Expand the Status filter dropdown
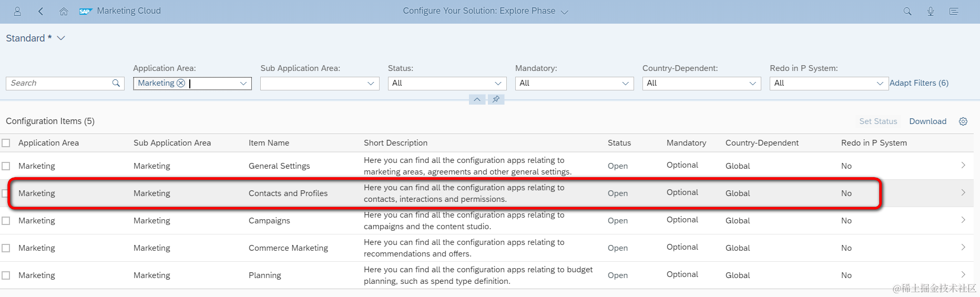This screenshot has height=297, width=980. coord(498,83)
